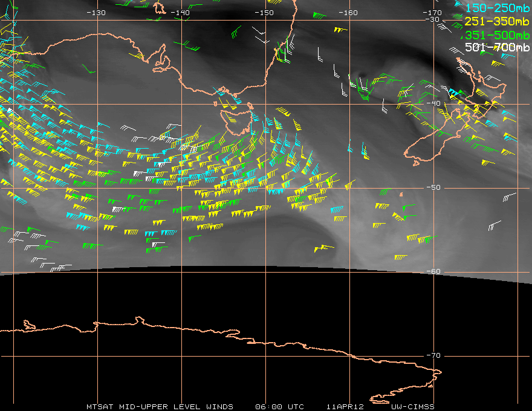
Task: Click the MTSAT MID-UPPER LEVEL WINDS title
Action: tap(160, 407)
